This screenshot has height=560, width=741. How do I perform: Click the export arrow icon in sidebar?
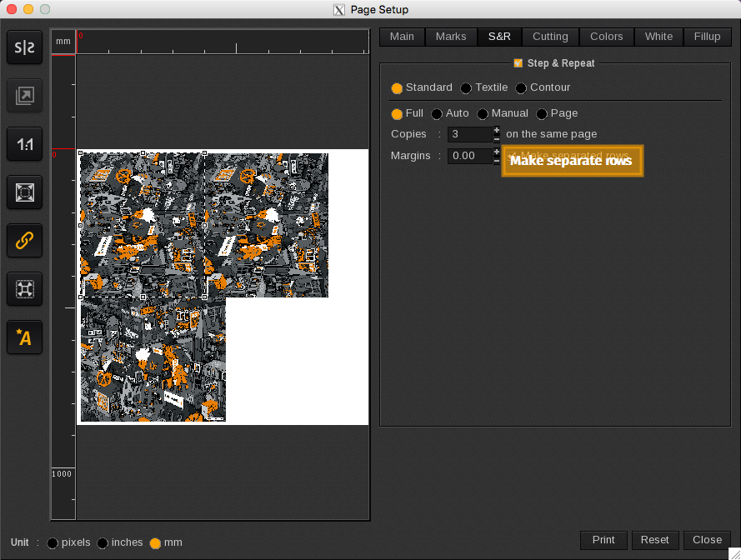(25, 97)
